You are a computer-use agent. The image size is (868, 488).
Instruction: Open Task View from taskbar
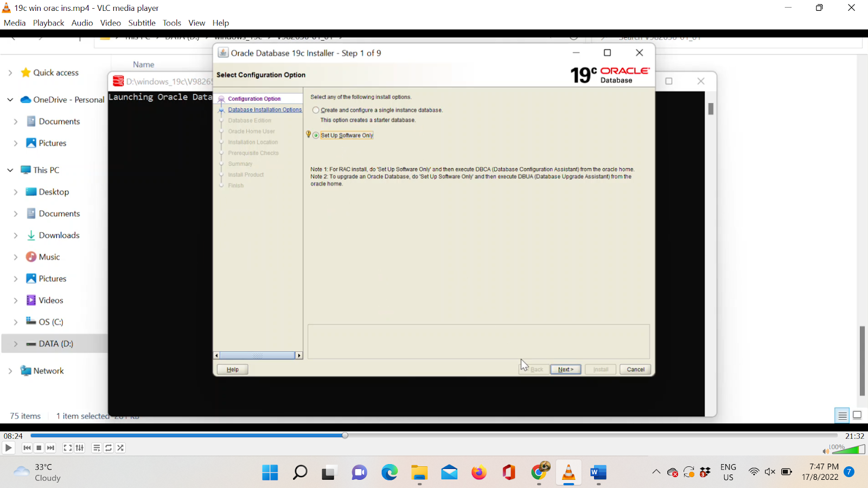click(x=329, y=473)
